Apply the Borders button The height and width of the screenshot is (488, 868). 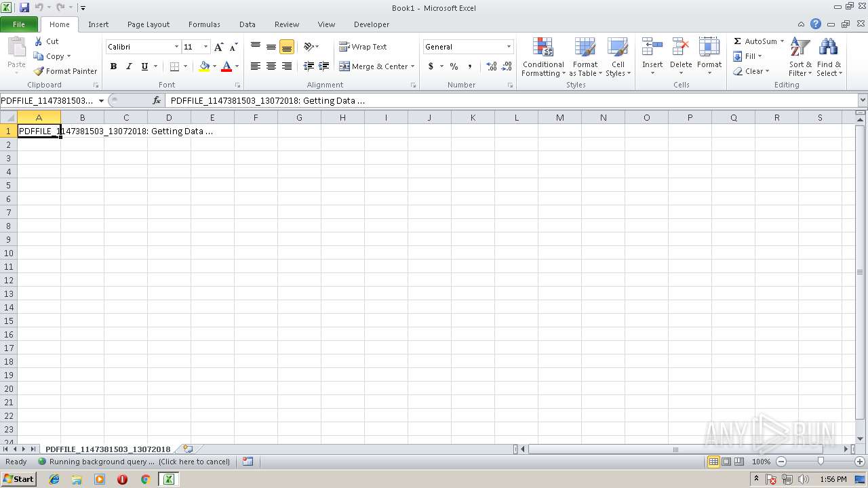174,66
